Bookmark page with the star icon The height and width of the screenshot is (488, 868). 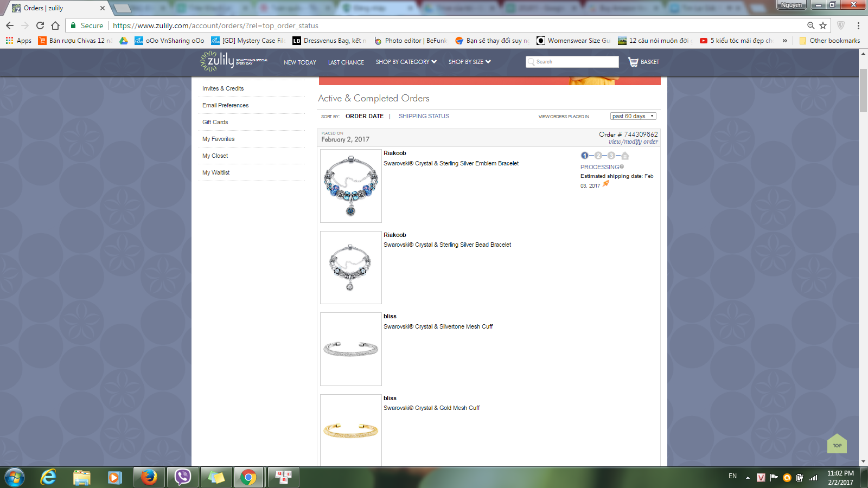point(823,25)
